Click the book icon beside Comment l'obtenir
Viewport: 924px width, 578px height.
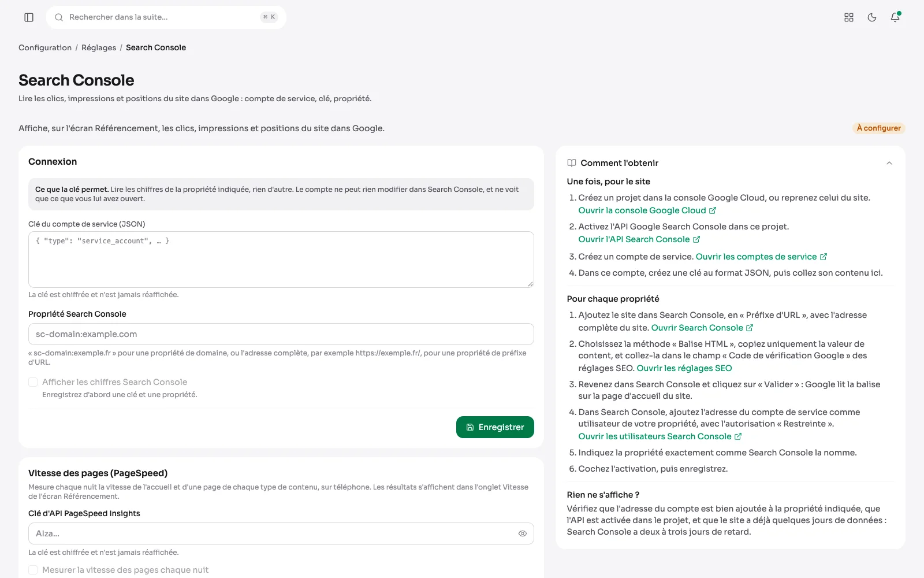tap(572, 163)
